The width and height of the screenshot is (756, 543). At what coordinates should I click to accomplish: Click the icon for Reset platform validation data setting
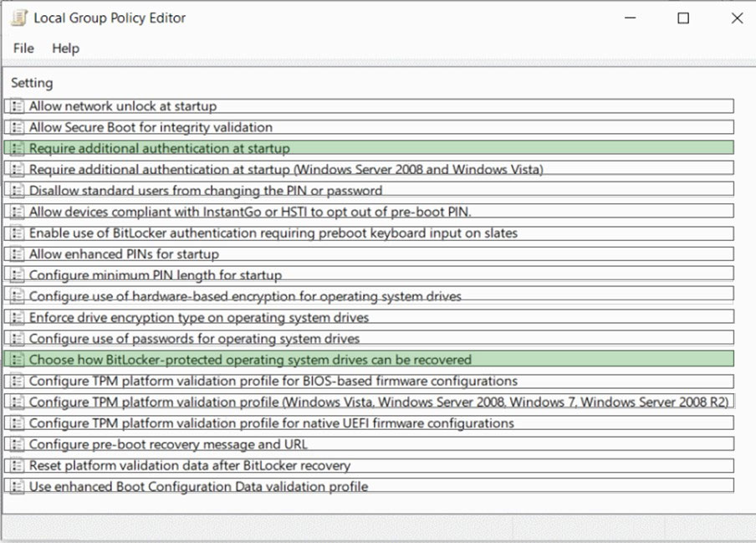point(17,465)
